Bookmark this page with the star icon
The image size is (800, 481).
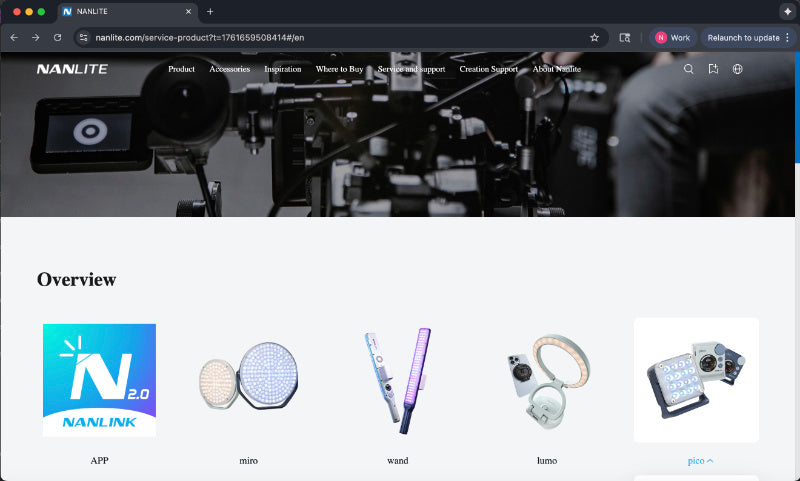point(594,37)
